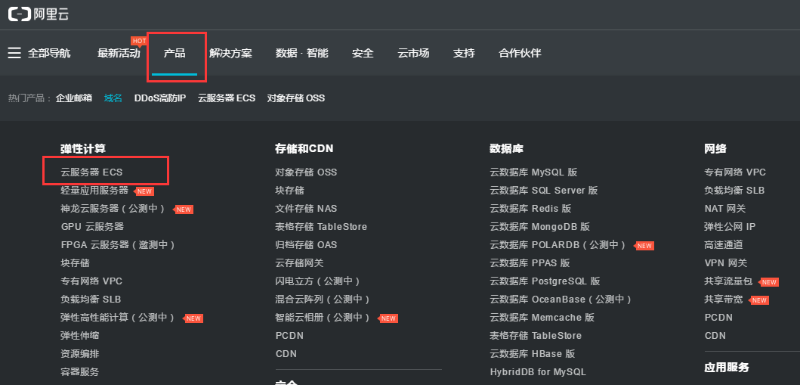This screenshot has width=800, height=385.
Task: Go to the 安全 menu
Action: click(x=363, y=53)
